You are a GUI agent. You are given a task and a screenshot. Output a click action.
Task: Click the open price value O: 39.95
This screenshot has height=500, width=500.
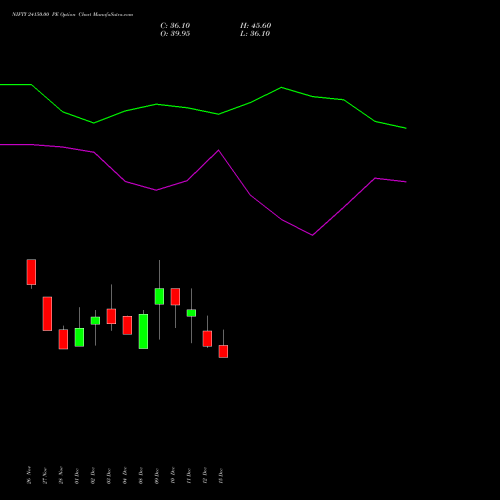[x=175, y=34]
